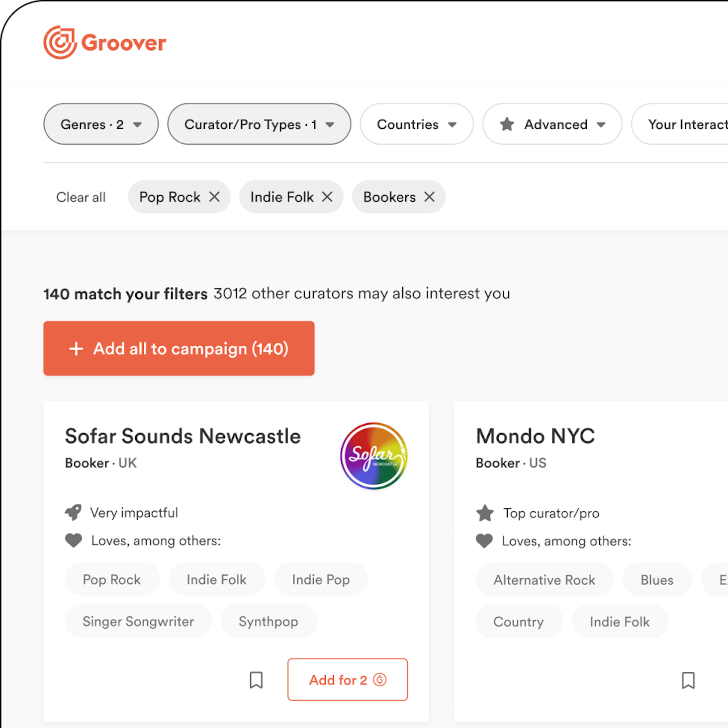Click 'Top curator/pro' text
This screenshot has width=728, height=728.
click(x=551, y=513)
